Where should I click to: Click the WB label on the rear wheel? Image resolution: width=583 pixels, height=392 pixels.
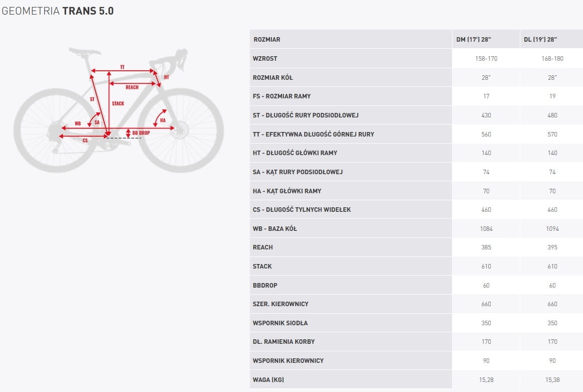pos(78,123)
